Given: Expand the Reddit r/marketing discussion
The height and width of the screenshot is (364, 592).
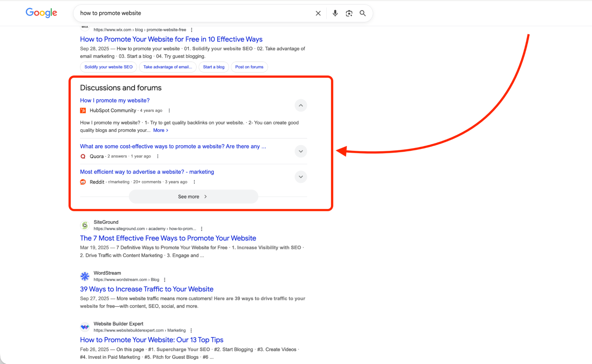Looking at the screenshot, I should [x=301, y=177].
